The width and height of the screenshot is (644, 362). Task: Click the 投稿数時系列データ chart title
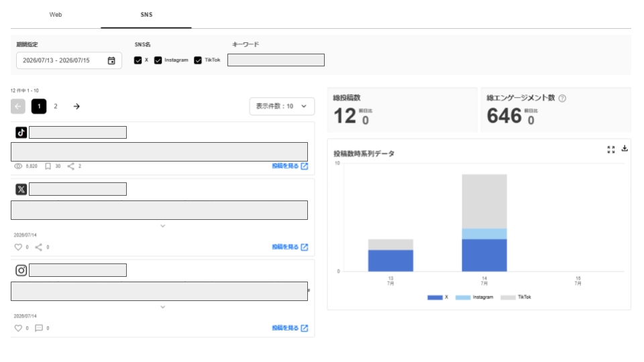click(x=364, y=154)
